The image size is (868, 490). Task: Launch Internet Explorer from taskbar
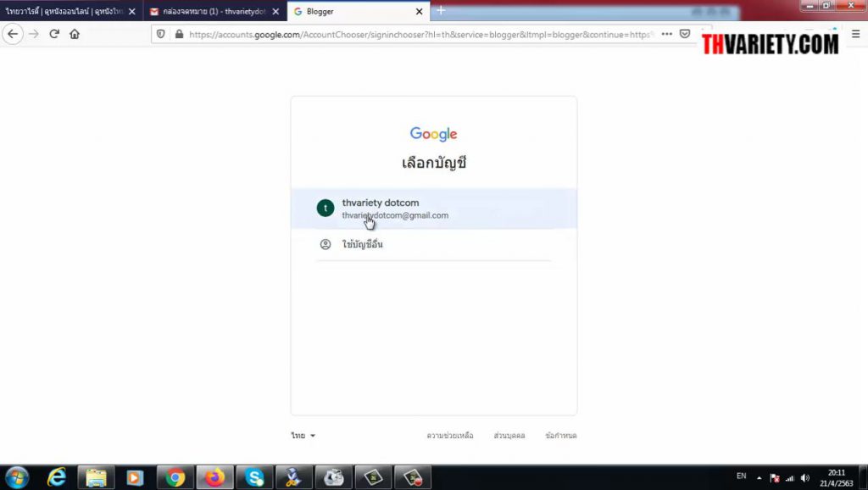click(x=57, y=477)
